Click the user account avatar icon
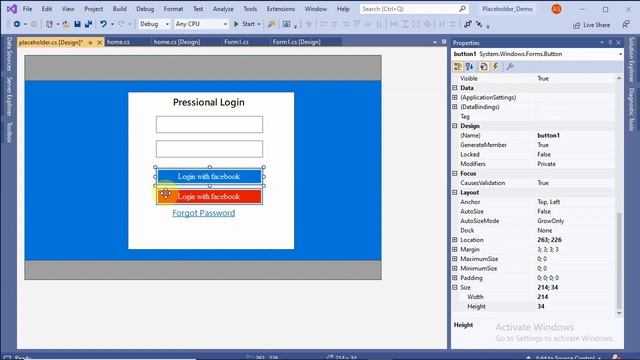The width and height of the screenshot is (640, 360). [556, 9]
